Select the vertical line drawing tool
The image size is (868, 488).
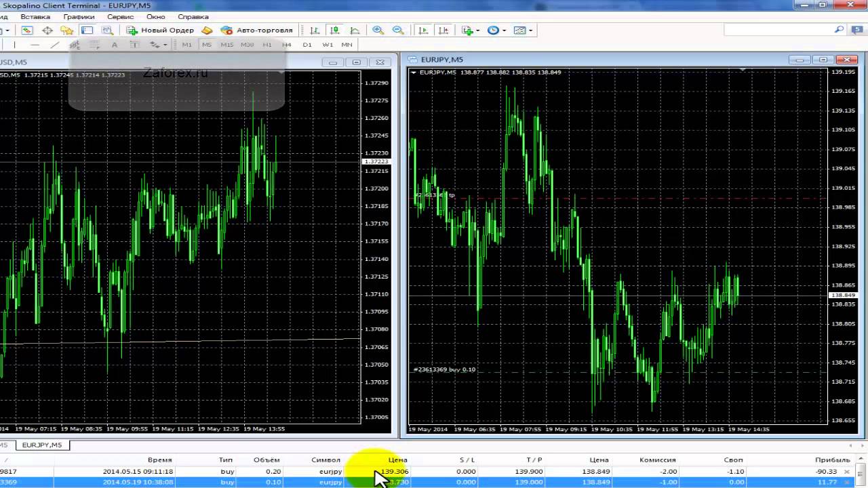point(15,45)
